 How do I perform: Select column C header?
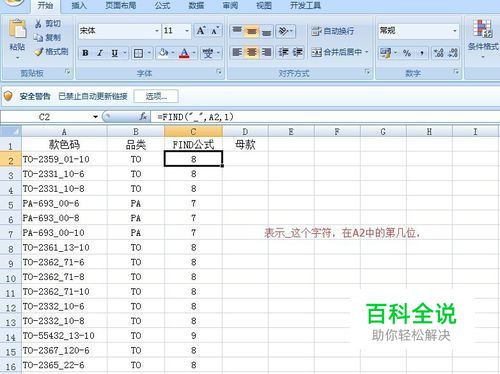point(193,131)
